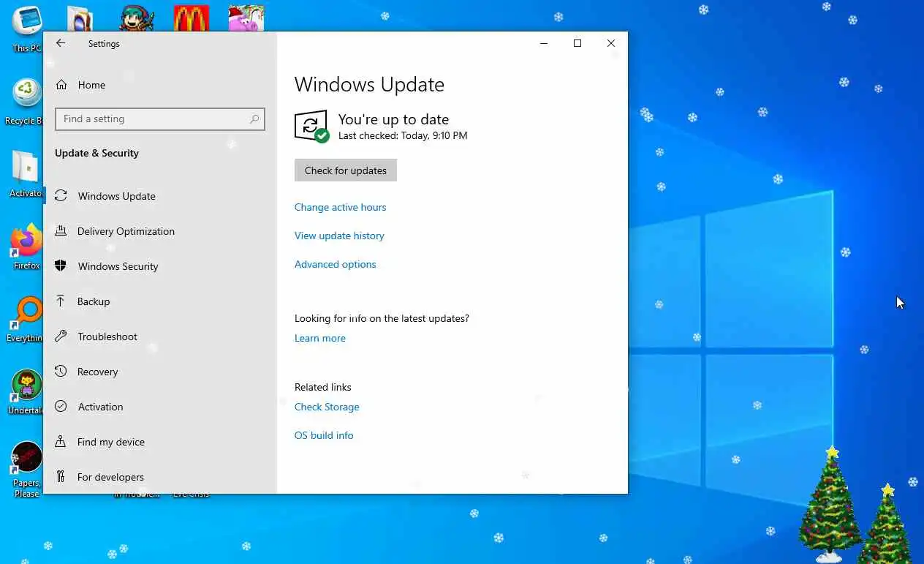Maximize the Settings window
This screenshot has height=564, width=924.
[x=577, y=43]
